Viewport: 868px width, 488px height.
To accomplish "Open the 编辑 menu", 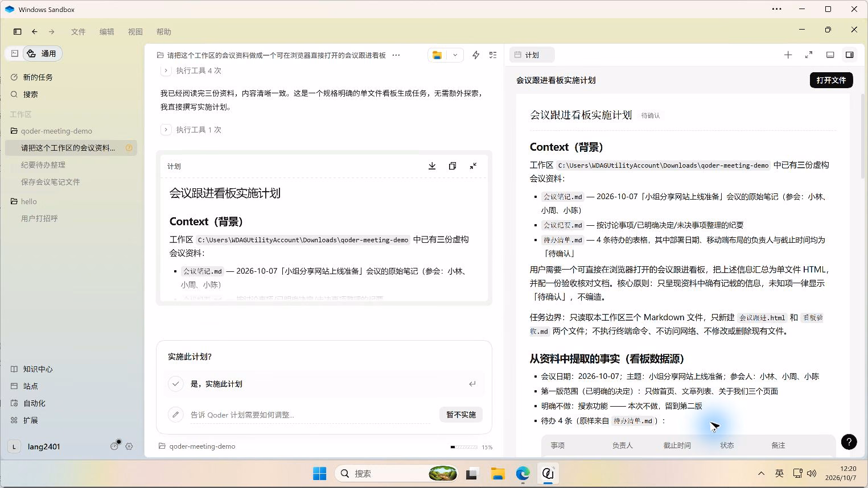I will [x=106, y=32].
